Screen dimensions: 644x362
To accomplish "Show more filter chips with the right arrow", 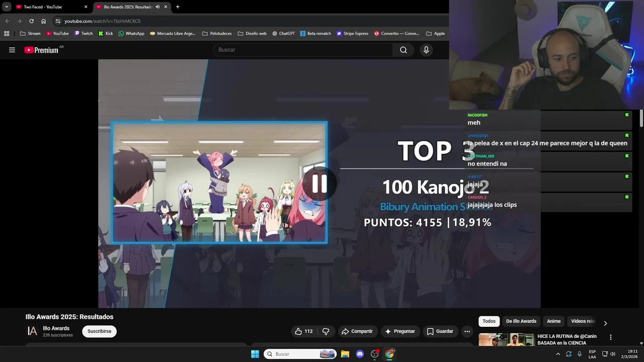I will pos(605,323).
